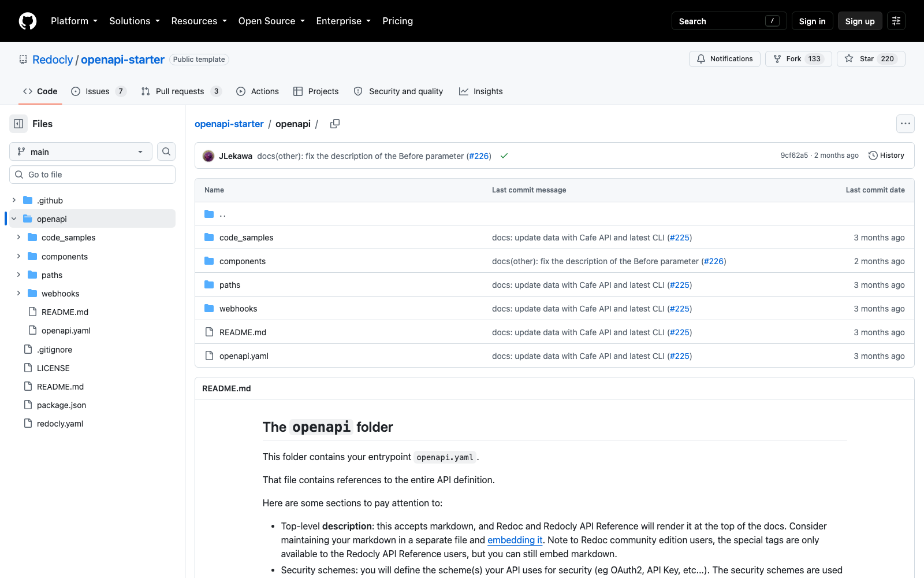Collapse the openapi folder in tree
The height and width of the screenshot is (578, 924).
[x=14, y=218]
